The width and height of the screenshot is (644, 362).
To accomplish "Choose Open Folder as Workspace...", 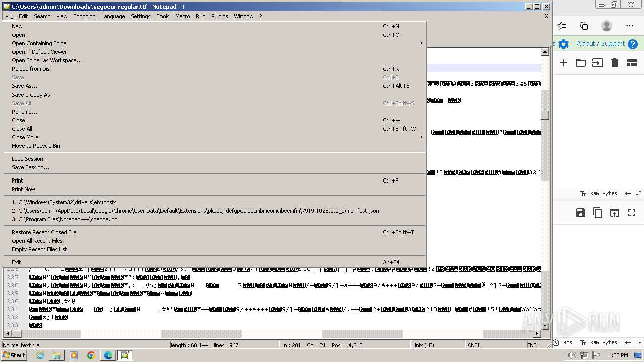I will (x=215, y=60).
